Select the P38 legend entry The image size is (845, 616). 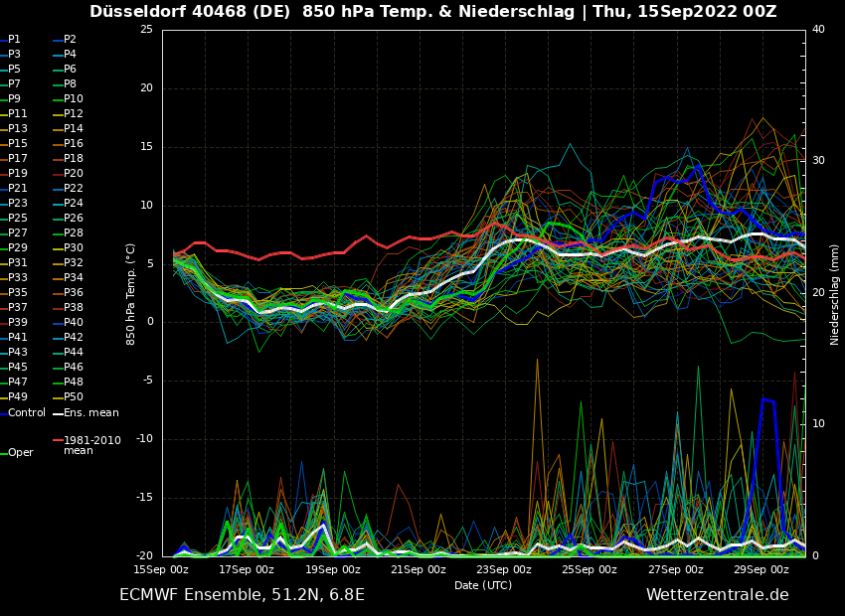pyautogui.click(x=74, y=308)
